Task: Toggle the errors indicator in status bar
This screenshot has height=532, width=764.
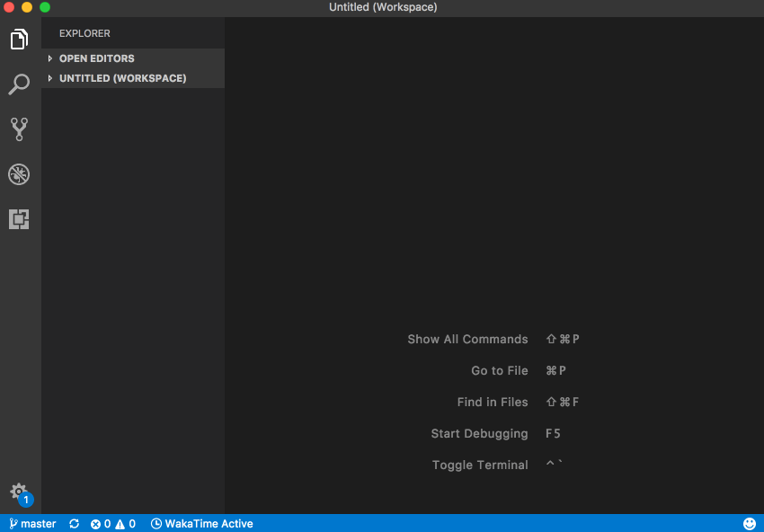Action: (x=101, y=523)
